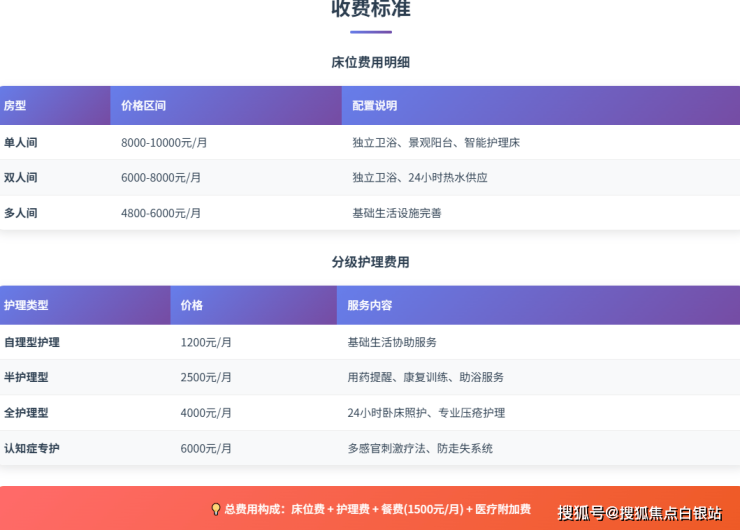Click the 全护理型 row label
The width and height of the screenshot is (740, 530).
click(26, 413)
